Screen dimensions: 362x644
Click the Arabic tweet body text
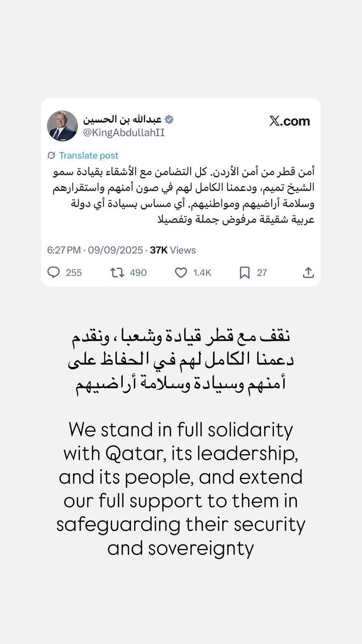(x=183, y=195)
